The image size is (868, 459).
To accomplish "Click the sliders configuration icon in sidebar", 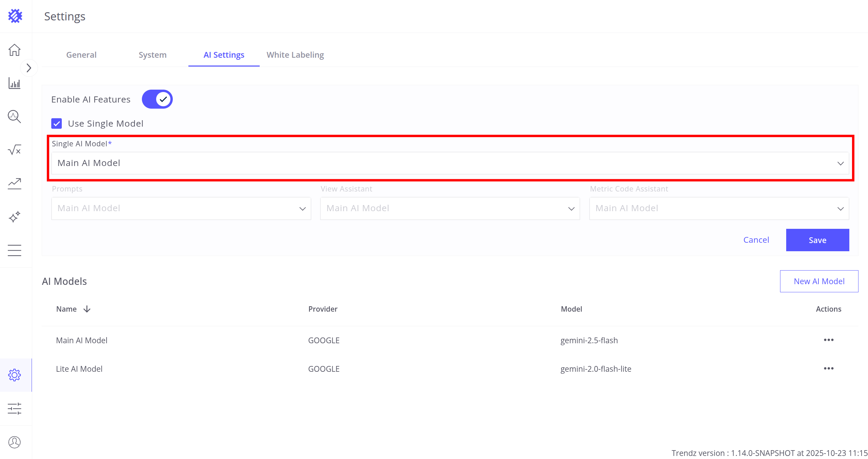I will (x=14, y=408).
